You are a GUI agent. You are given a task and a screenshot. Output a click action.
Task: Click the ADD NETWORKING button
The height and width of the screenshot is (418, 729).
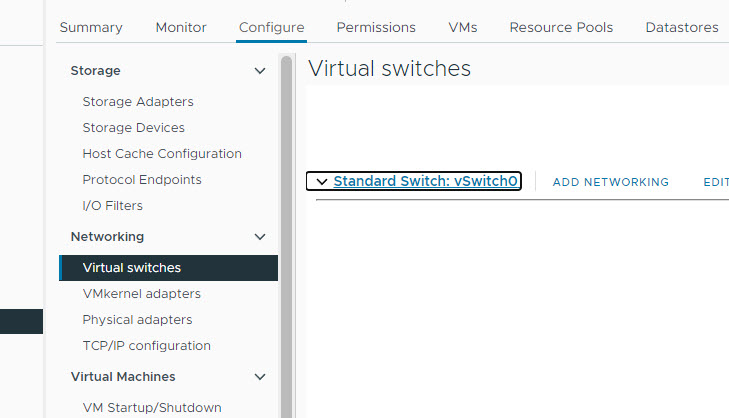[610, 182]
